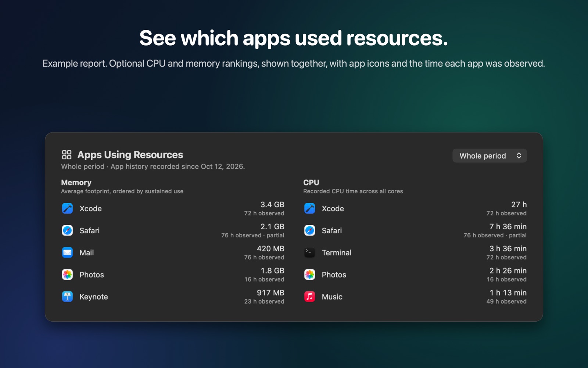This screenshot has height=368, width=588.
Task: Click the 2 h 26 min CPU value
Action: pos(508,270)
